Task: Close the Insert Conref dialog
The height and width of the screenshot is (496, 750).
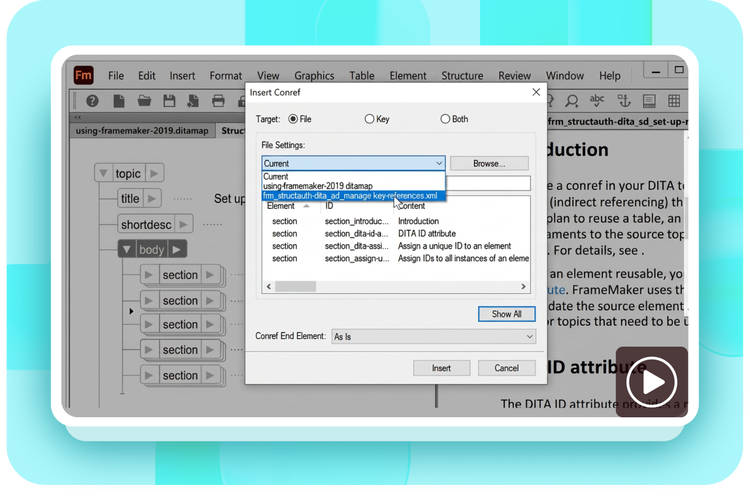Action: pyautogui.click(x=536, y=92)
